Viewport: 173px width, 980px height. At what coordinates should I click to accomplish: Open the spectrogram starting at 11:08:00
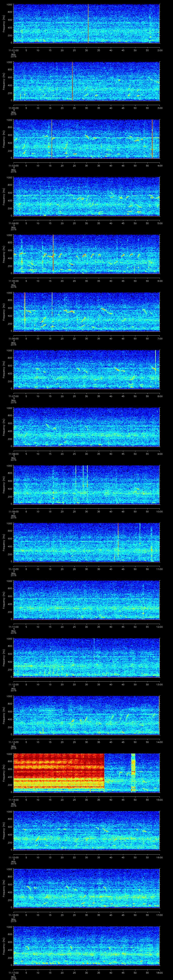pos(87,427)
